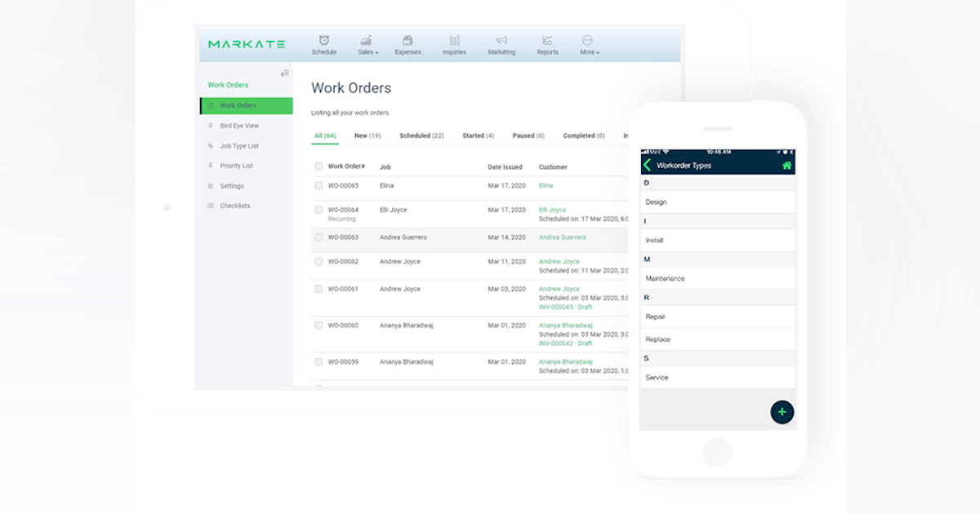Click the Job column header
Image resolution: width=980 pixels, height=514 pixels.
pyautogui.click(x=385, y=166)
